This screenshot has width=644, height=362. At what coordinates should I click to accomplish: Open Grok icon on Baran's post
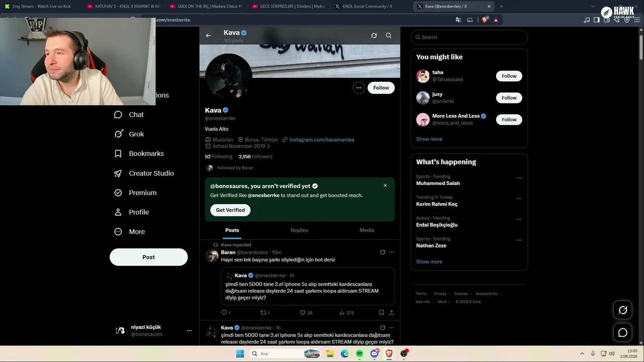click(x=382, y=252)
